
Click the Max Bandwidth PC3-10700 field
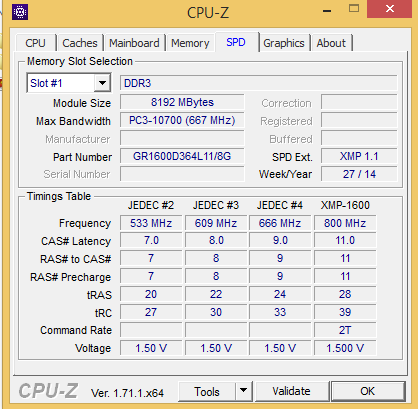pyautogui.click(x=182, y=120)
